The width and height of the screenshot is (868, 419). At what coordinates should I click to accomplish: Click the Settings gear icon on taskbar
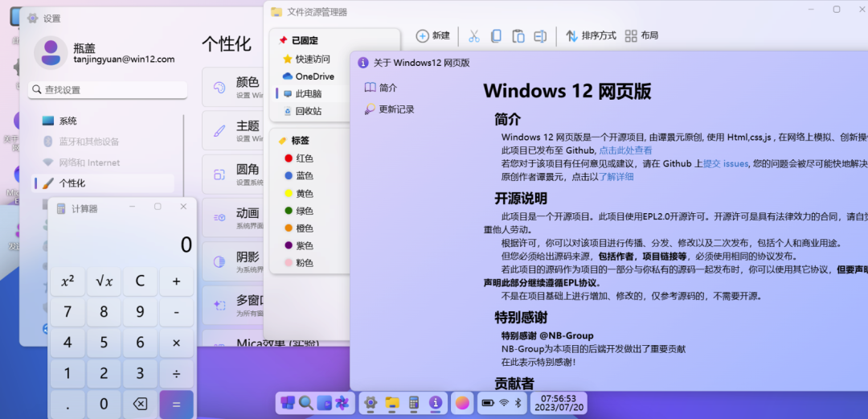tap(371, 403)
